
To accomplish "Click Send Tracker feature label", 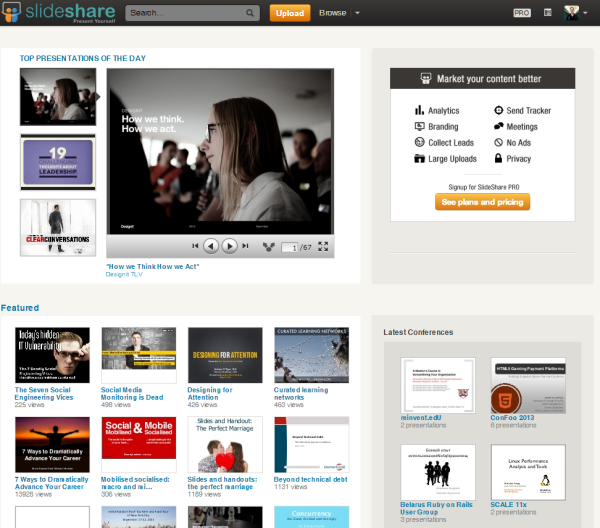I will pos(528,111).
